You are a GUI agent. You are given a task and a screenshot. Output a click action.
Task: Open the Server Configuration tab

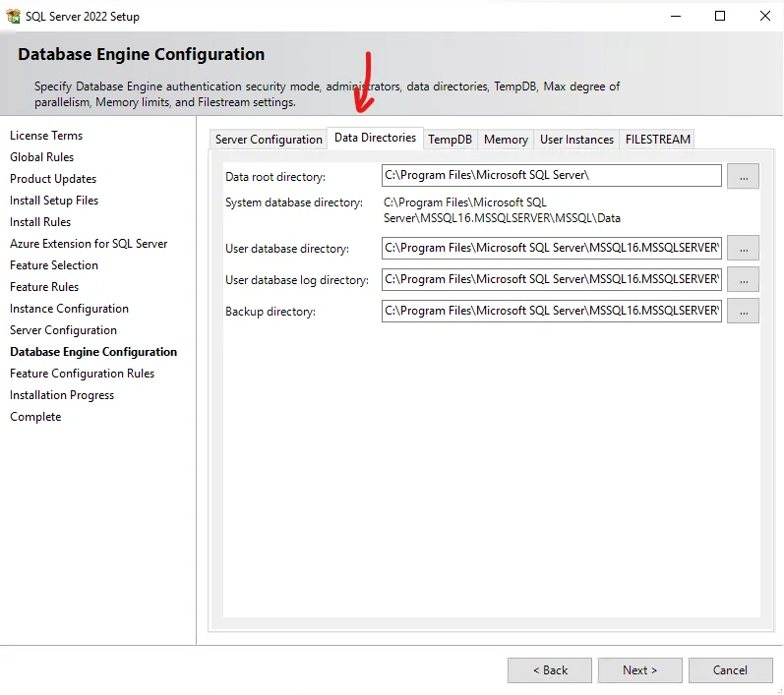pos(269,140)
